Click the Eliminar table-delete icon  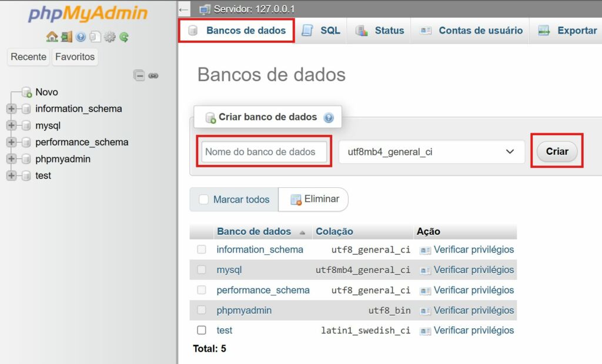(x=296, y=200)
